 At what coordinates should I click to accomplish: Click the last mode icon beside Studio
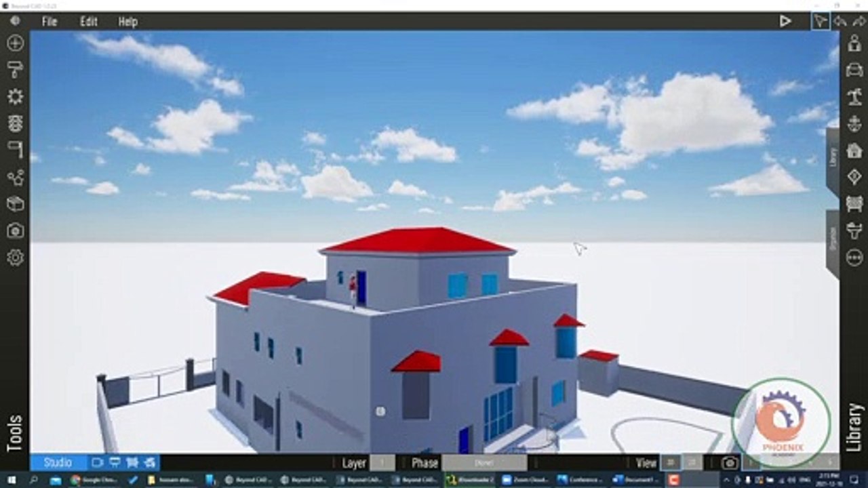(x=150, y=463)
